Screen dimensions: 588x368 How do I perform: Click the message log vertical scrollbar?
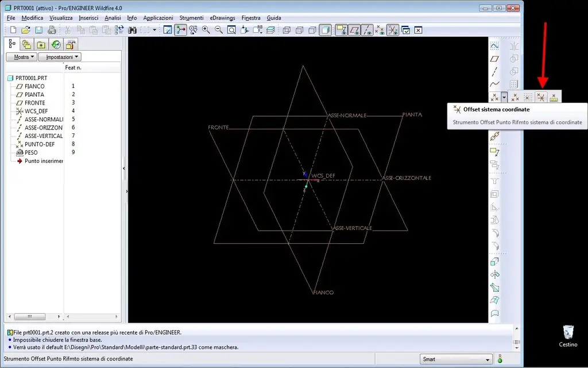click(516, 338)
